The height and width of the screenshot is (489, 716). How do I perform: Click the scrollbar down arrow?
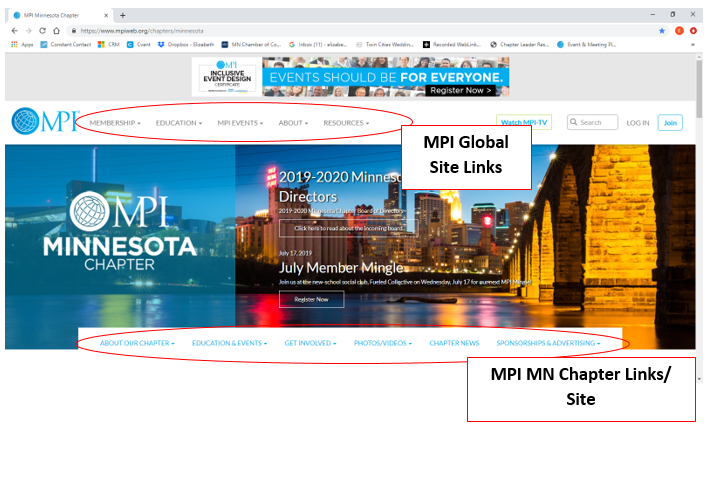699,379
